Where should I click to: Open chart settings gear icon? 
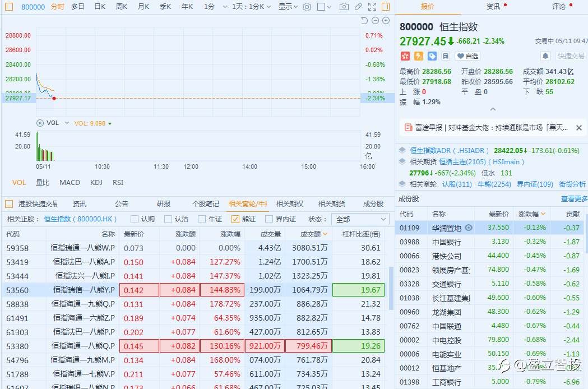pyautogui.click(x=307, y=7)
